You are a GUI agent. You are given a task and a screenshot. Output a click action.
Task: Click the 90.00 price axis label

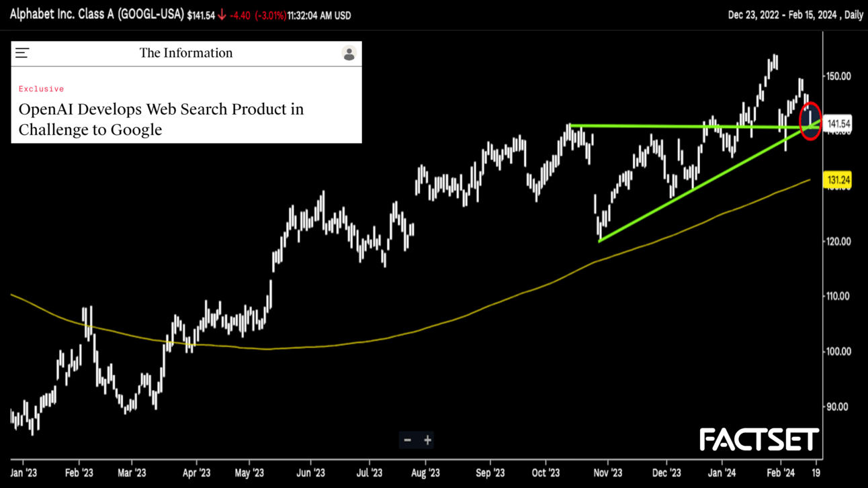[838, 407]
